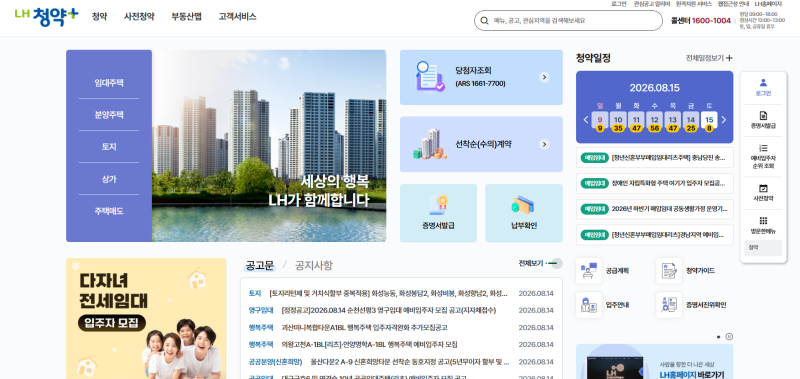Click the search magnifier icon
This screenshot has width=800, height=379.
click(x=484, y=21)
